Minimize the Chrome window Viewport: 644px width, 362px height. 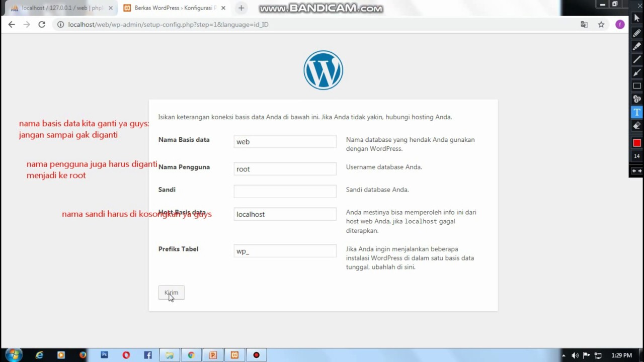click(602, 5)
